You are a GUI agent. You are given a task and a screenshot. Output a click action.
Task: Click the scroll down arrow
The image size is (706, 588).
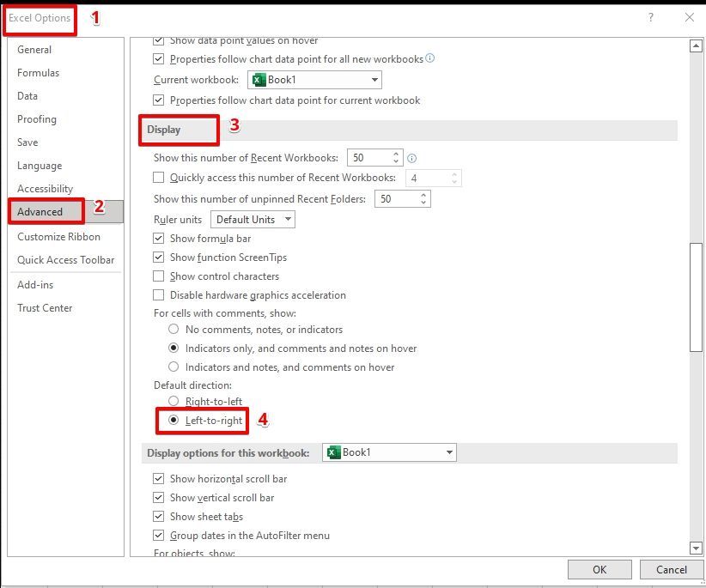[x=696, y=548]
